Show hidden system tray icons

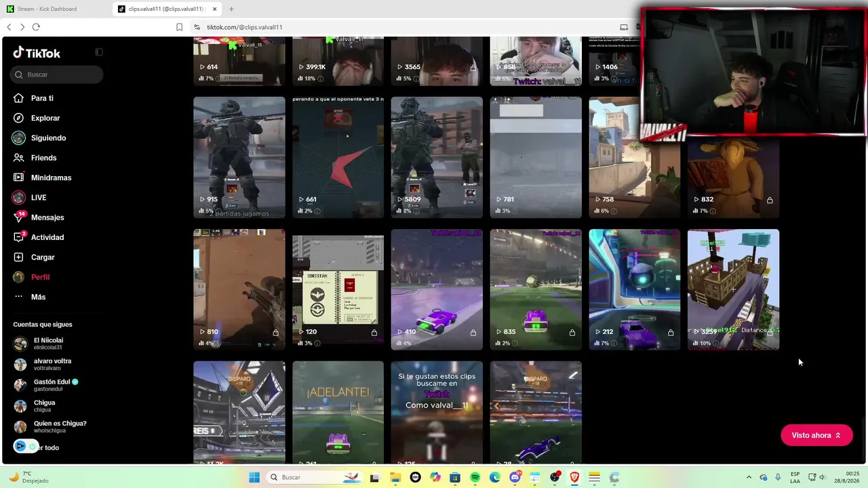[749, 477]
